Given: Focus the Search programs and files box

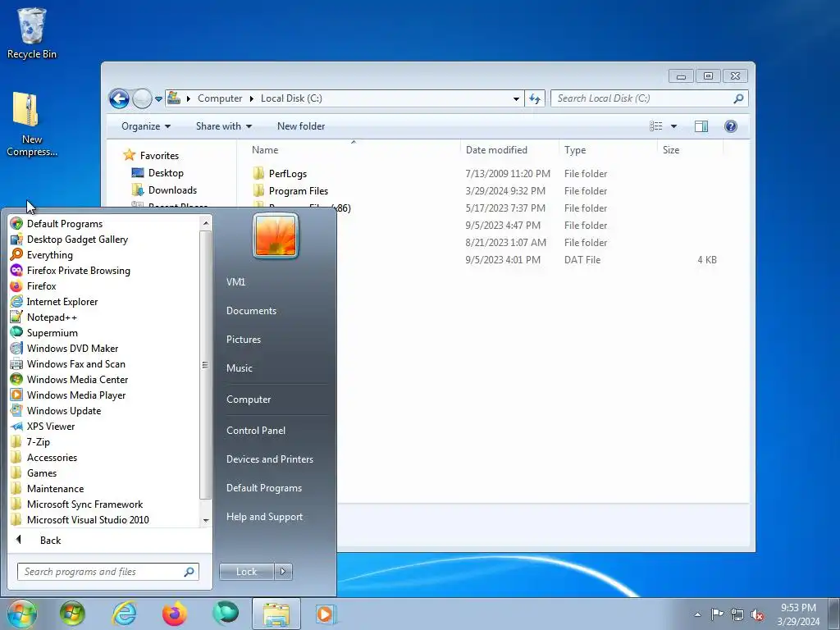Looking at the screenshot, I should click(107, 571).
